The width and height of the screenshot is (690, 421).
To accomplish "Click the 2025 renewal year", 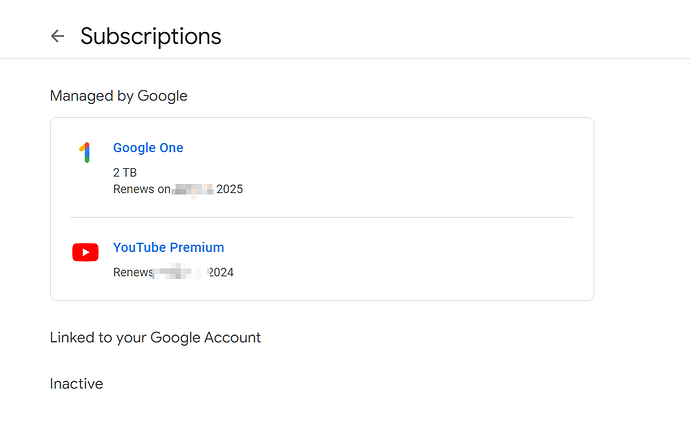I will 230,188.
